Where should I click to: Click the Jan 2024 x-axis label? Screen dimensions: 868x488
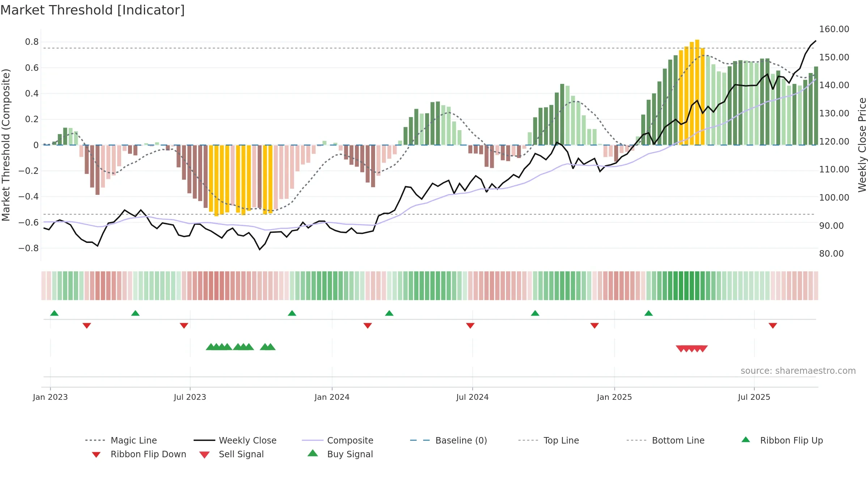[332, 397]
